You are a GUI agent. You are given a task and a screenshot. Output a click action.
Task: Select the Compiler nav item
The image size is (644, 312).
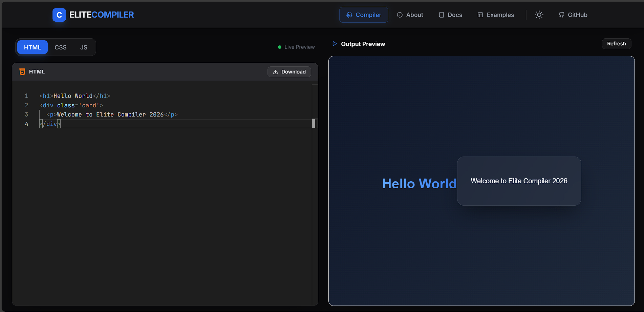(364, 15)
